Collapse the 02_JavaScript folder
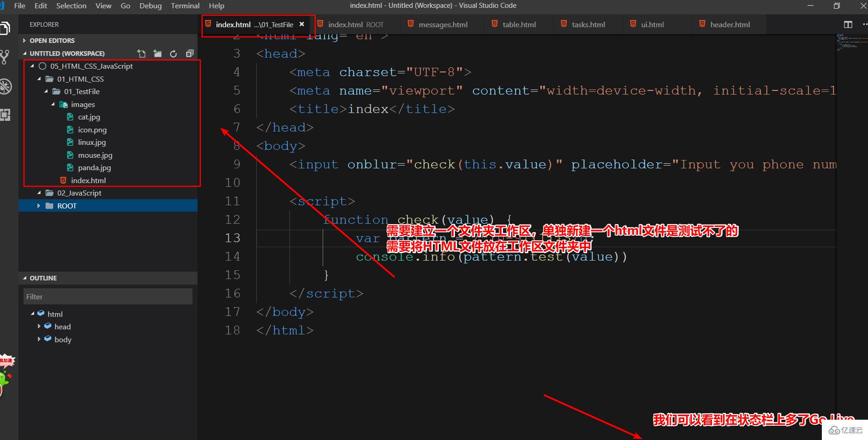The width and height of the screenshot is (868, 440). [39, 193]
